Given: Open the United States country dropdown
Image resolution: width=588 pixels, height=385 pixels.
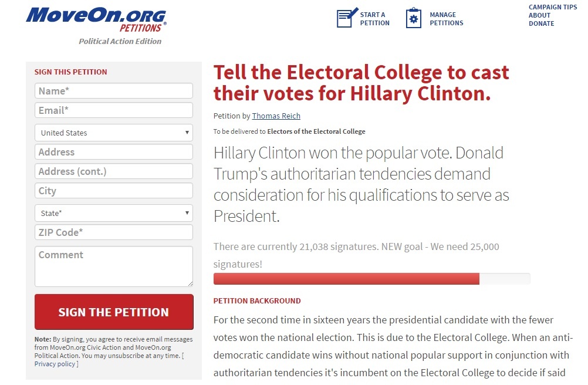Looking at the screenshot, I should click(114, 133).
